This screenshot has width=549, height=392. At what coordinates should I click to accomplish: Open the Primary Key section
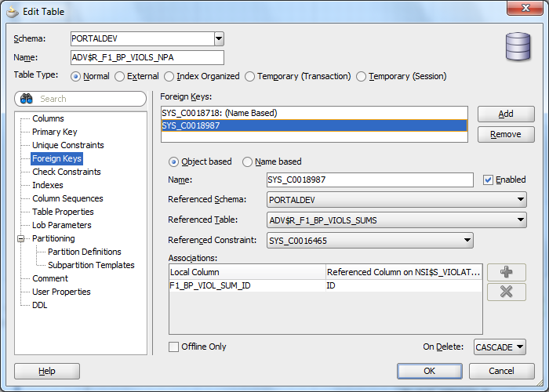click(55, 132)
